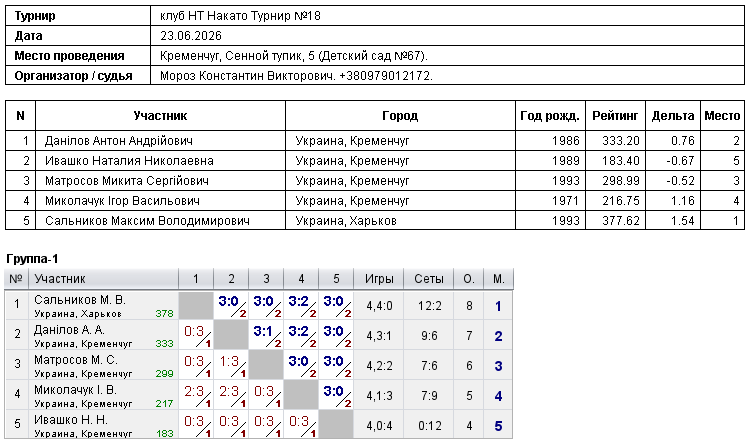Click birth year '1971'
Screen dimensions: 750x444
tap(565, 201)
